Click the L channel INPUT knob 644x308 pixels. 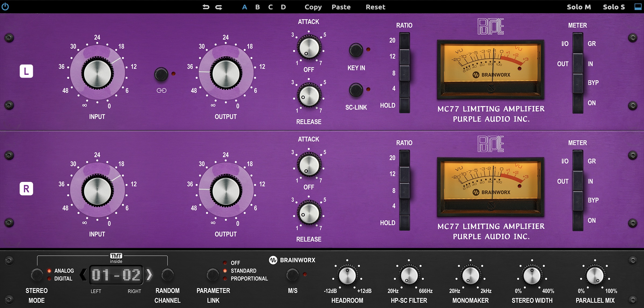pos(97,73)
